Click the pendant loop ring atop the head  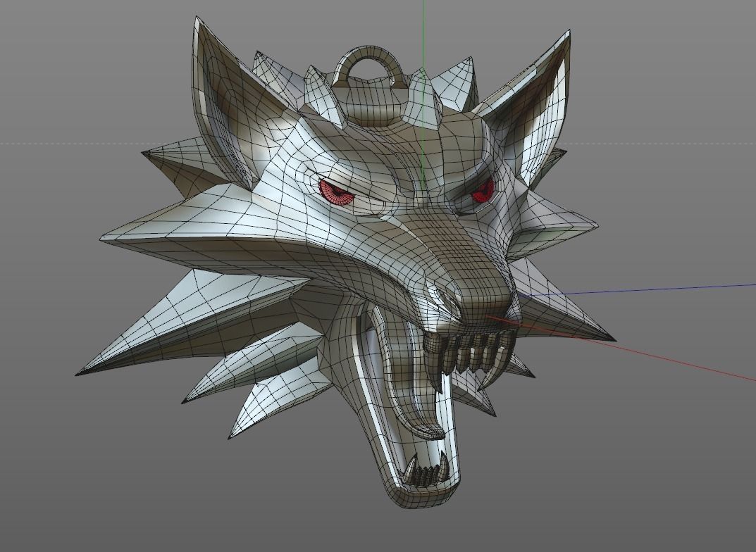pos(371,66)
